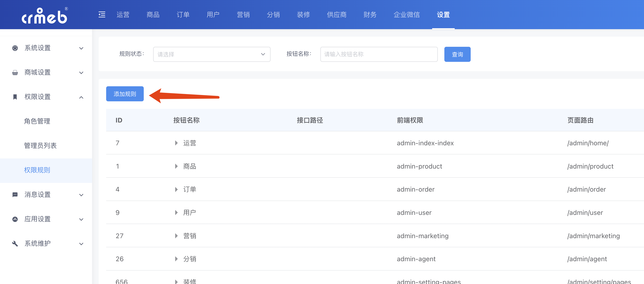
Task: Expand the 分销 row triangle
Action: 176,259
